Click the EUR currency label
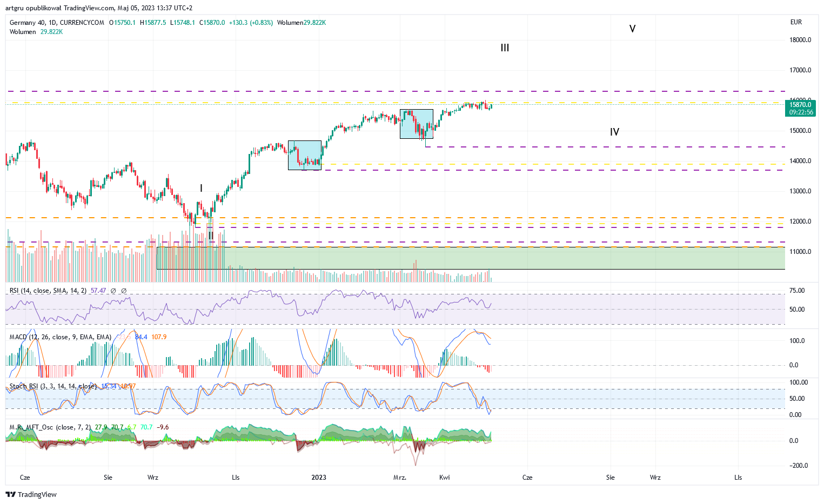Viewport: 824px width, 504px height. (x=796, y=22)
